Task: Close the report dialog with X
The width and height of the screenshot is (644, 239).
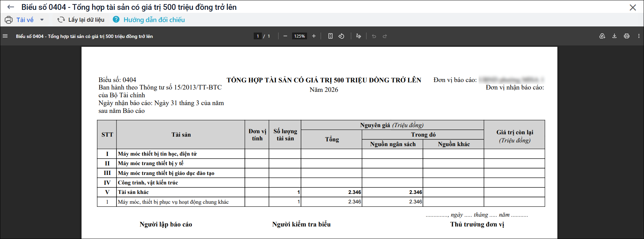Action: [x=633, y=7]
